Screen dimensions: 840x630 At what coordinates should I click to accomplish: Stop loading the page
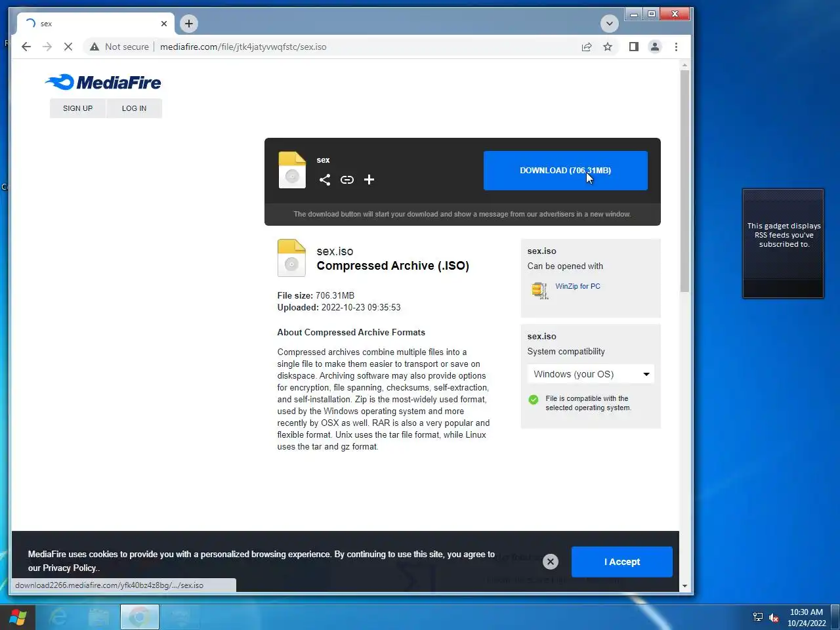(x=68, y=47)
